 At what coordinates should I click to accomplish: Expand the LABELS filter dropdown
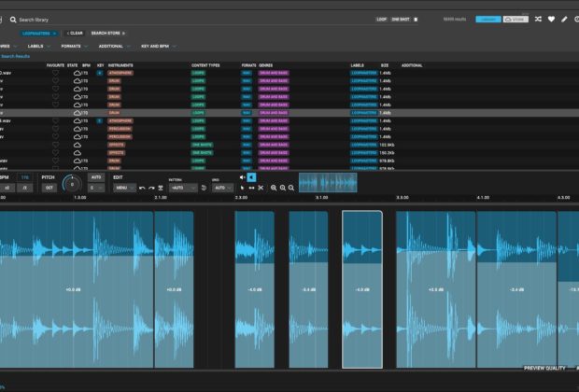(x=39, y=46)
